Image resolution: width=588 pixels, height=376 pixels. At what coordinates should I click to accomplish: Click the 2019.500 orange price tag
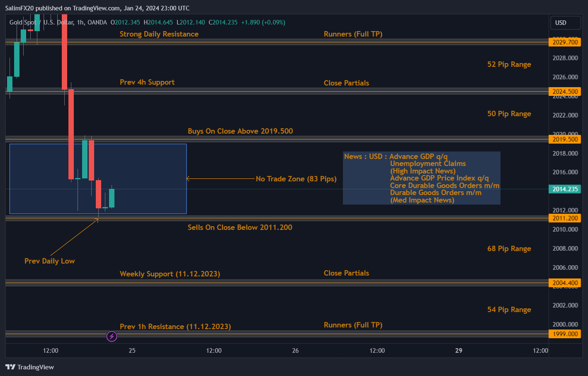(565, 139)
